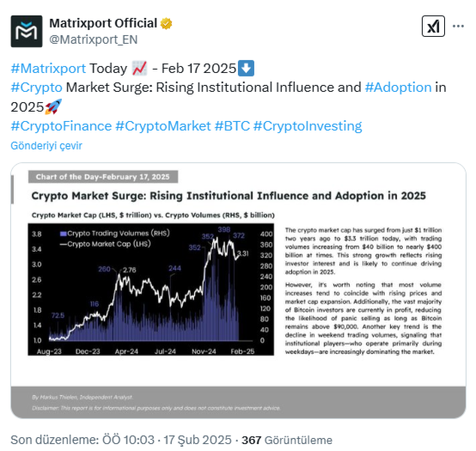476x451 pixels.
Task: Click the #Matrixport hashtag
Action: click(x=48, y=68)
